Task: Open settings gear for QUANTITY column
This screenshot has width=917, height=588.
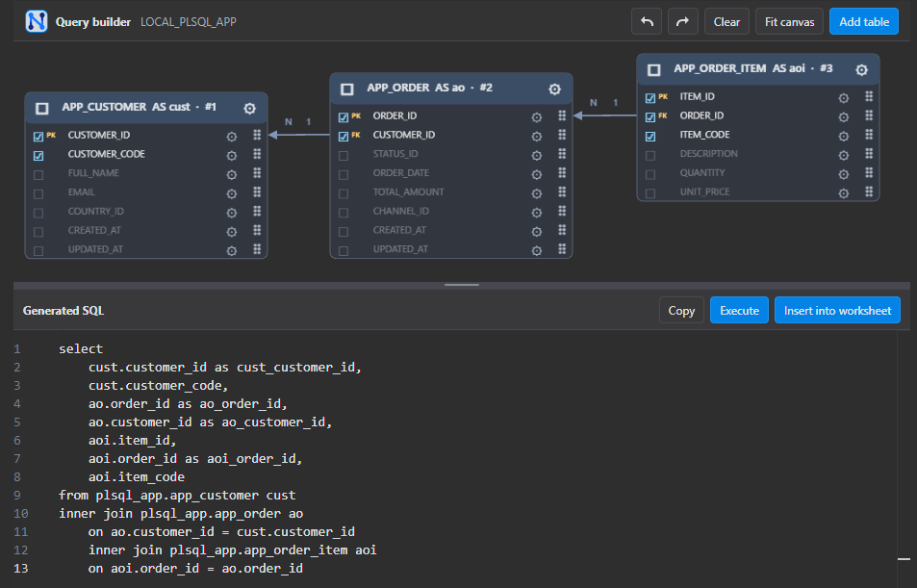Action: (x=843, y=174)
